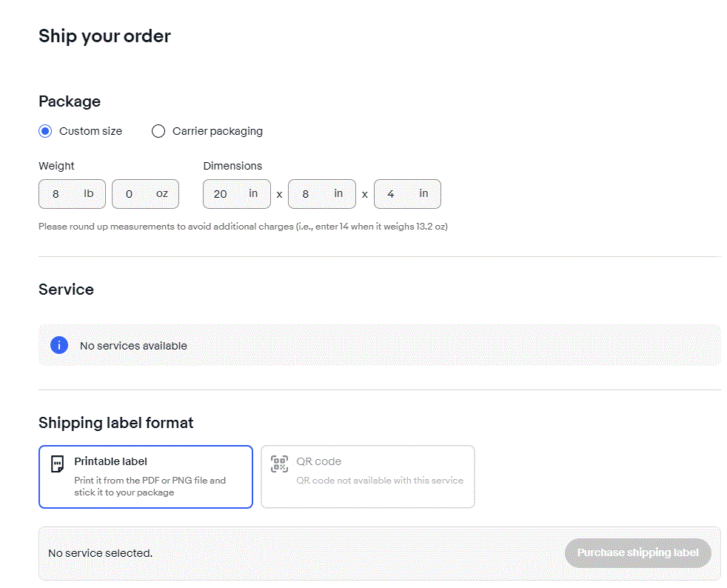Viewport: 727px width, 588px height.
Task: Click the No service selected status text
Action: point(100,553)
